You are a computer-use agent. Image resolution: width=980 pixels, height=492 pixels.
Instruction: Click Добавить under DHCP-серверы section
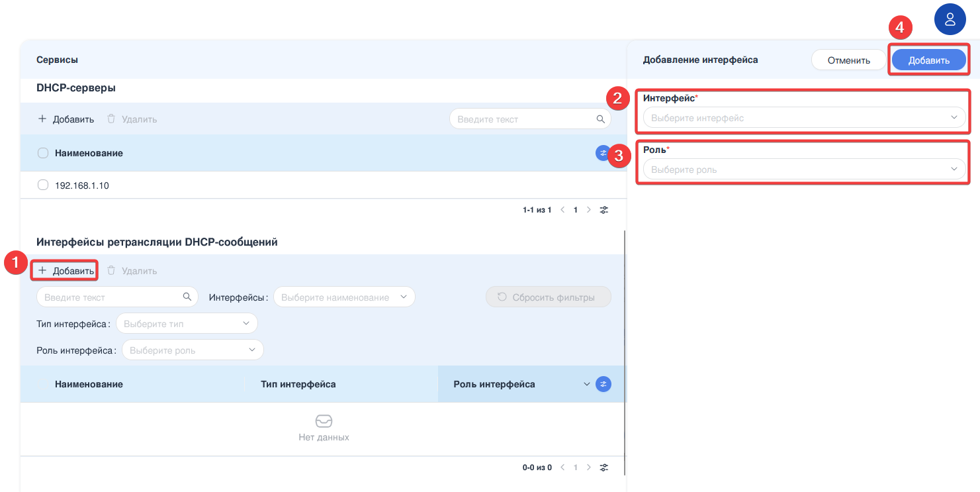click(66, 119)
